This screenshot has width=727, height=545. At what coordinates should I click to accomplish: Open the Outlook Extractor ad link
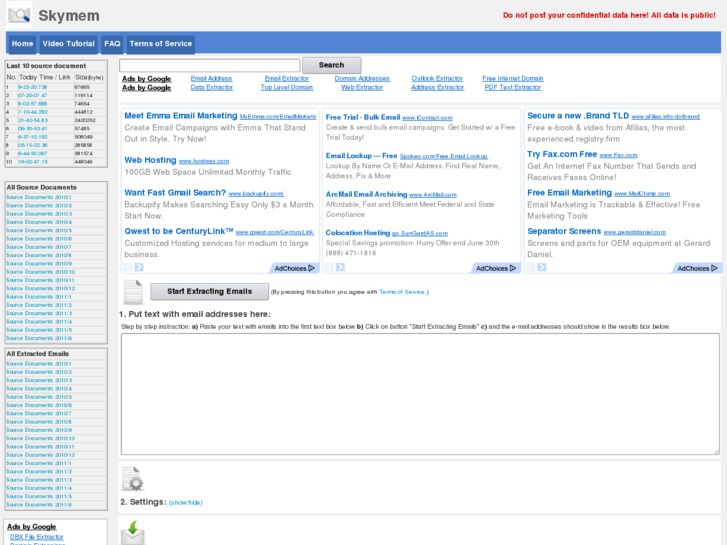(437, 78)
